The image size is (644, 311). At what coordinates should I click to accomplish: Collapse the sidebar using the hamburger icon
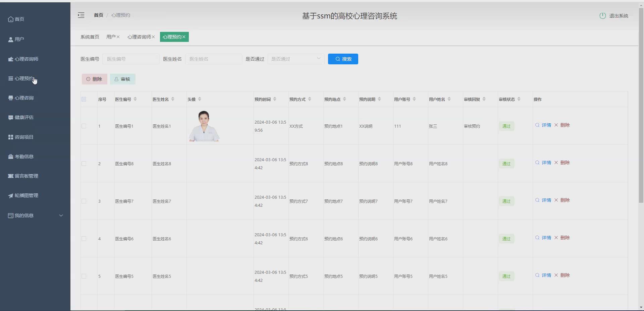[x=81, y=15]
